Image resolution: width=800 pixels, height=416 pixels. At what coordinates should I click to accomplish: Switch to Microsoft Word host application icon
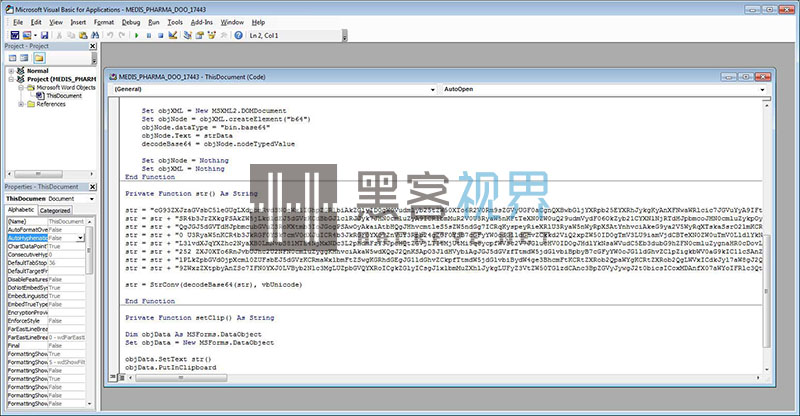tap(15, 35)
